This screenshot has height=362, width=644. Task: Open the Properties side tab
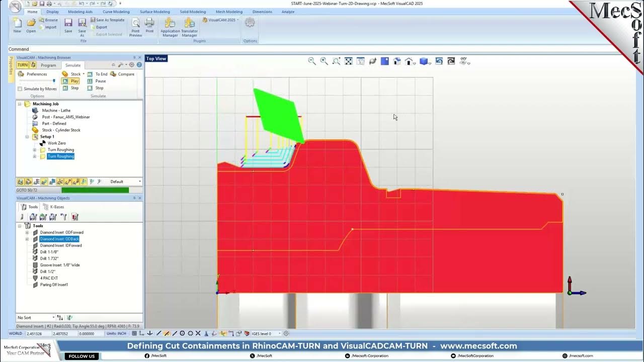point(11,69)
